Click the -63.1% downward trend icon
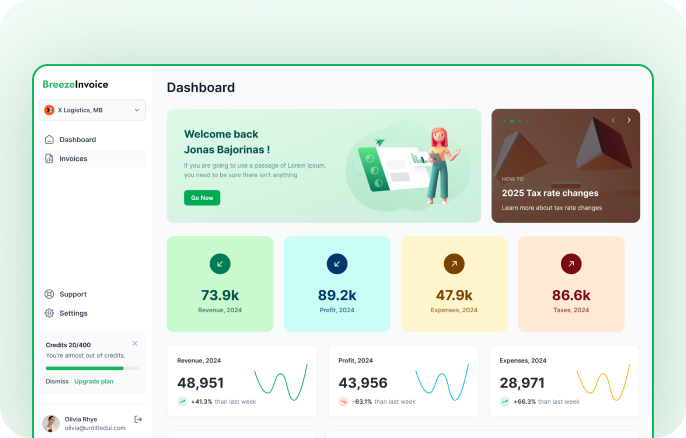This screenshot has height=438, width=686. coord(343,401)
